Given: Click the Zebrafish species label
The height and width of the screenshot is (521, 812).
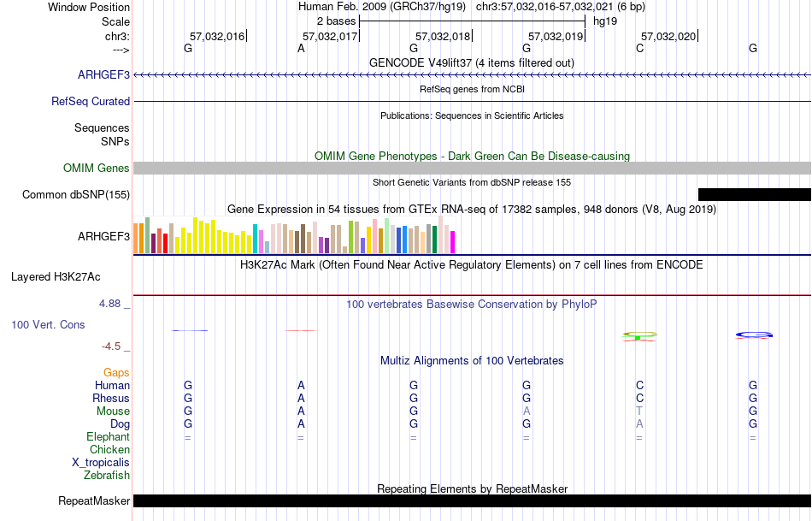Looking at the screenshot, I should (107, 475).
